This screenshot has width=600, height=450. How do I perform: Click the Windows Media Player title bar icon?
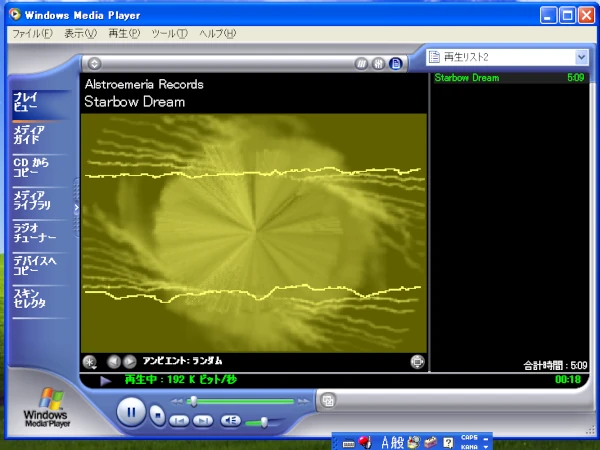(15, 15)
